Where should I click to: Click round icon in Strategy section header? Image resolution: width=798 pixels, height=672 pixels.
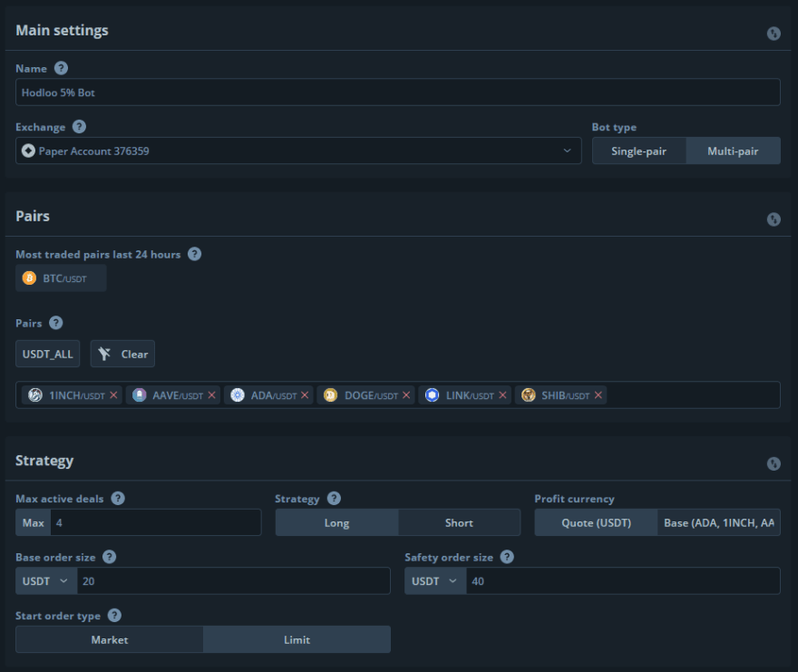[x=774, y=463]
